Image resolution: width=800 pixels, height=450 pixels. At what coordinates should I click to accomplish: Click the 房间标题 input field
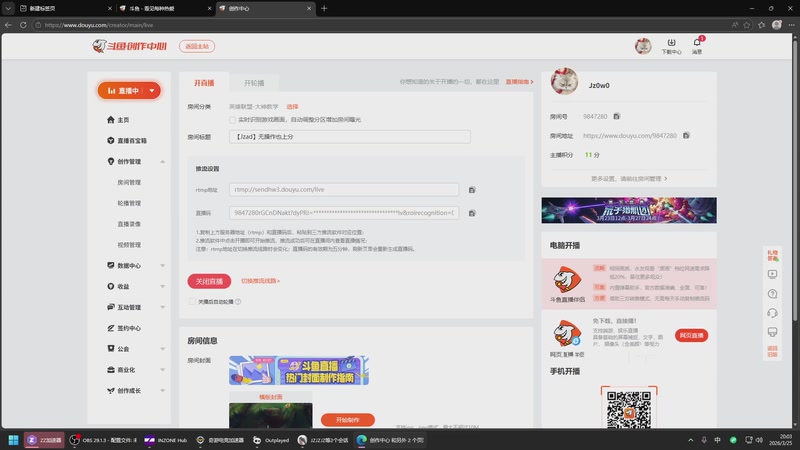click(x=349, y=137)
